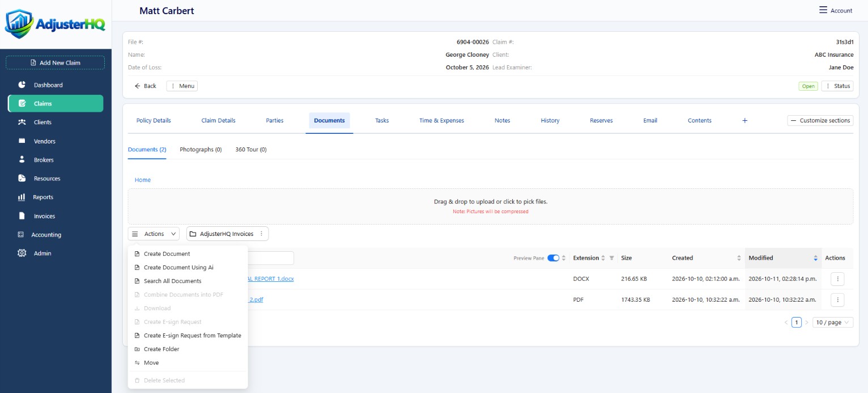The width and height of the screenshot is (868, 393).
Task: Open the Contents tab
Action: tap(700, 120)
